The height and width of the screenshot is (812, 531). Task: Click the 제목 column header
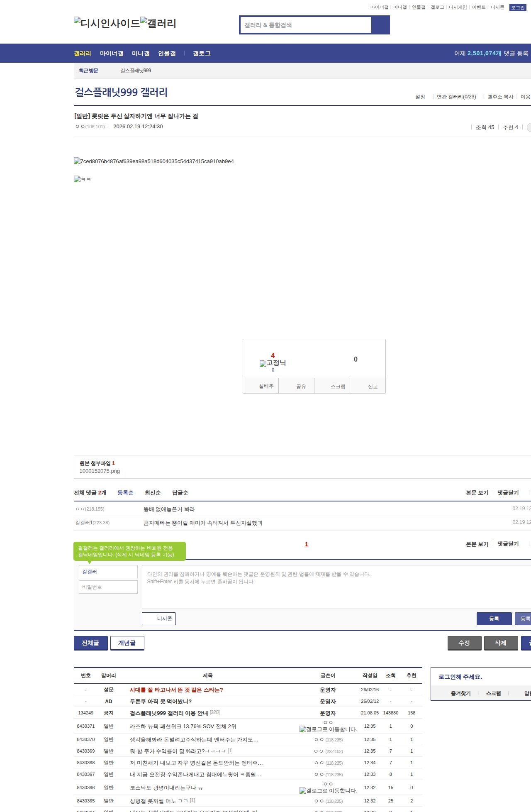coord(208,676)
